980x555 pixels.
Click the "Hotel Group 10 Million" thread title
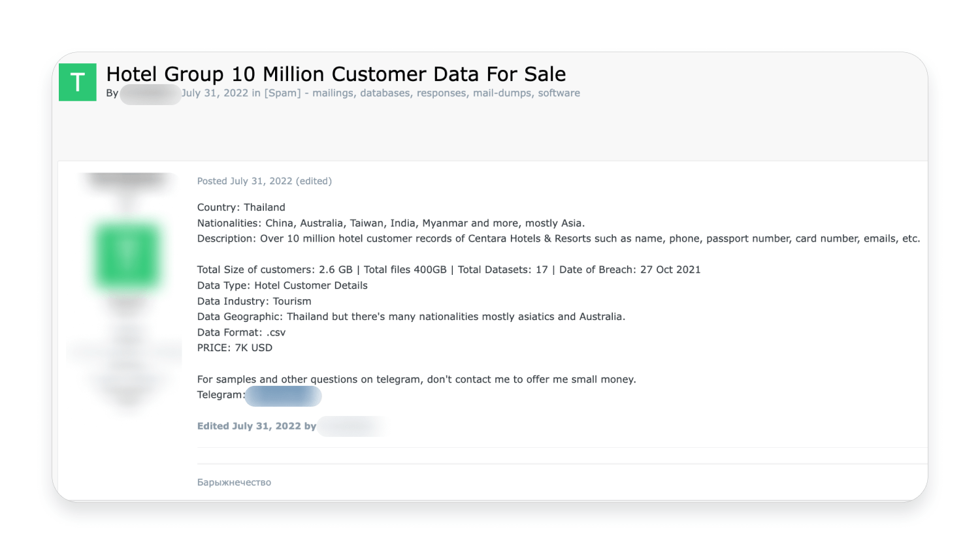(336, 74)
